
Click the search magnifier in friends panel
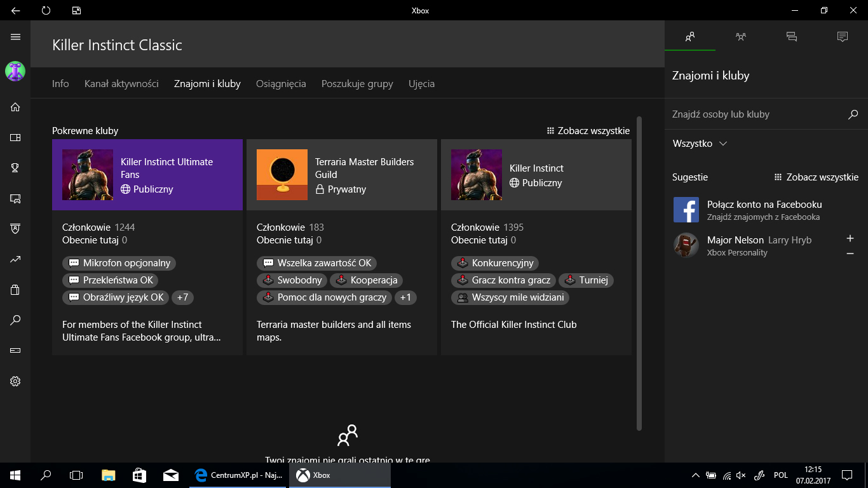click(853, 114)
